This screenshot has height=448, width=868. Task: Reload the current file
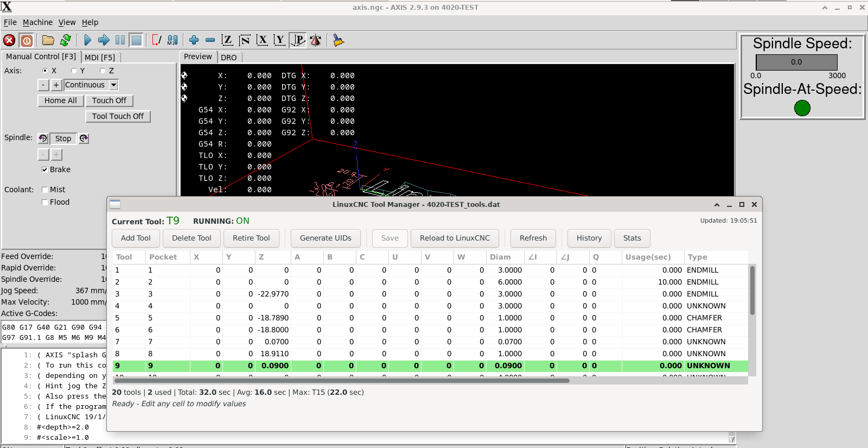66,40
